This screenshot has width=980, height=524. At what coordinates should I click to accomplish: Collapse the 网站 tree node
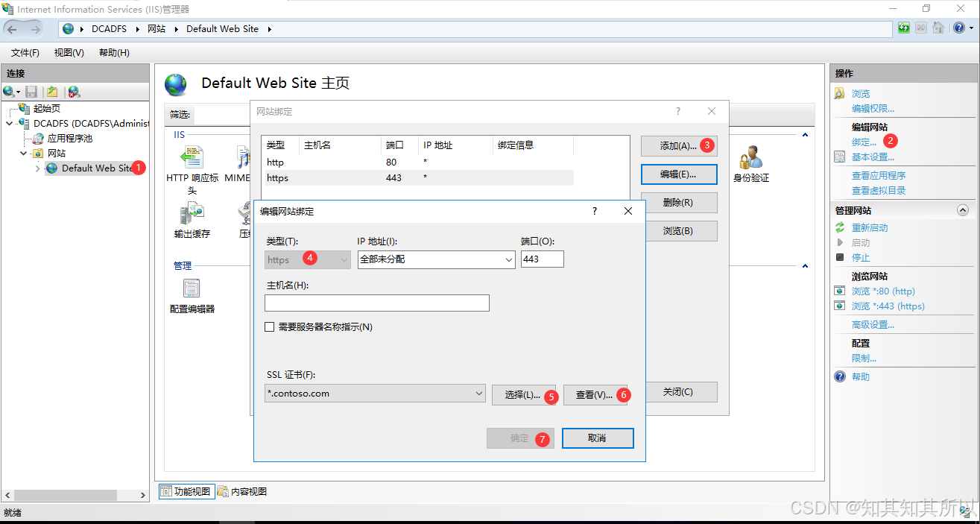[x=25, y=153]
